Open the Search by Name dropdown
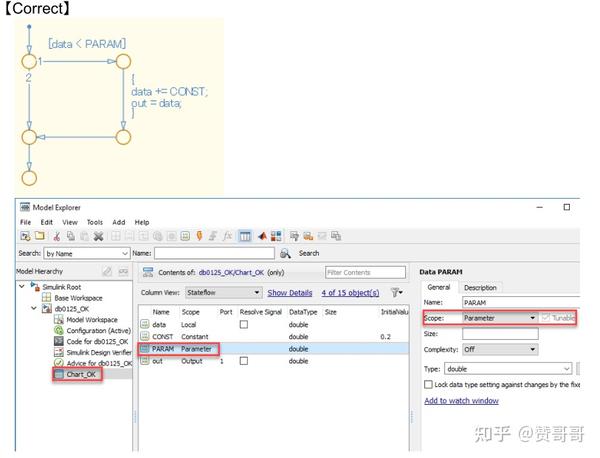 tap(87, 253)
